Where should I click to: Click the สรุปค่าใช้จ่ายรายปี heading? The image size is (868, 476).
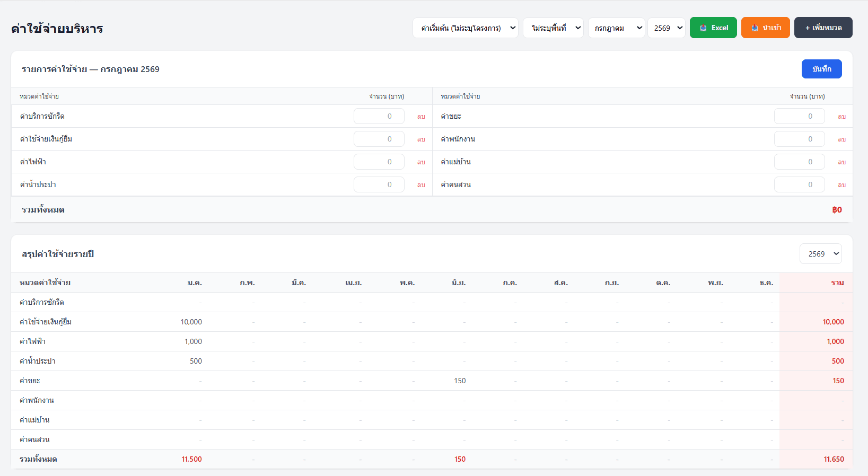click(x=58, y=254)
